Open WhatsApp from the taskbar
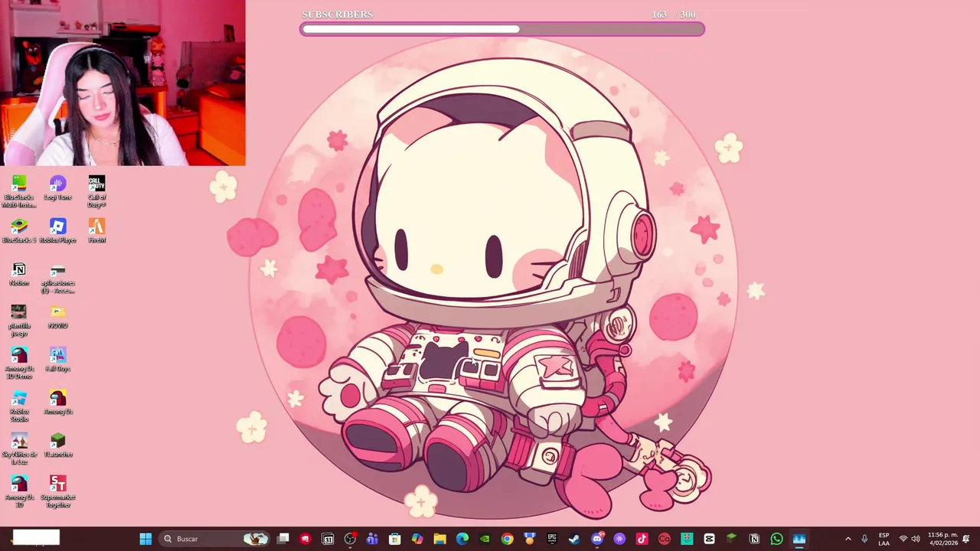Screen dimensions: 980x551 tap(776, 539)
